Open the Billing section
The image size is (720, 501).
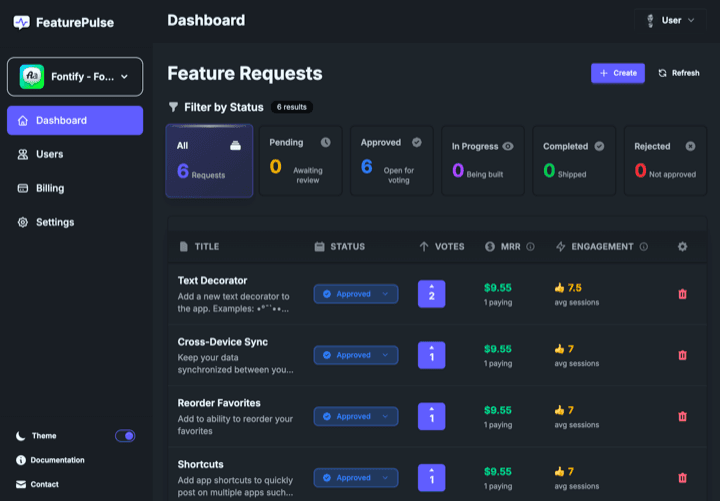[x=75, y=188]
